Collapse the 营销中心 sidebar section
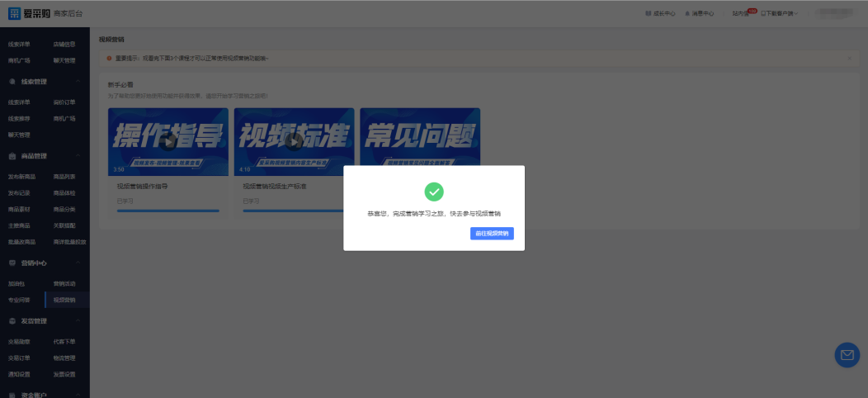This screenshot has width=868, height=398. pos(78,263)
